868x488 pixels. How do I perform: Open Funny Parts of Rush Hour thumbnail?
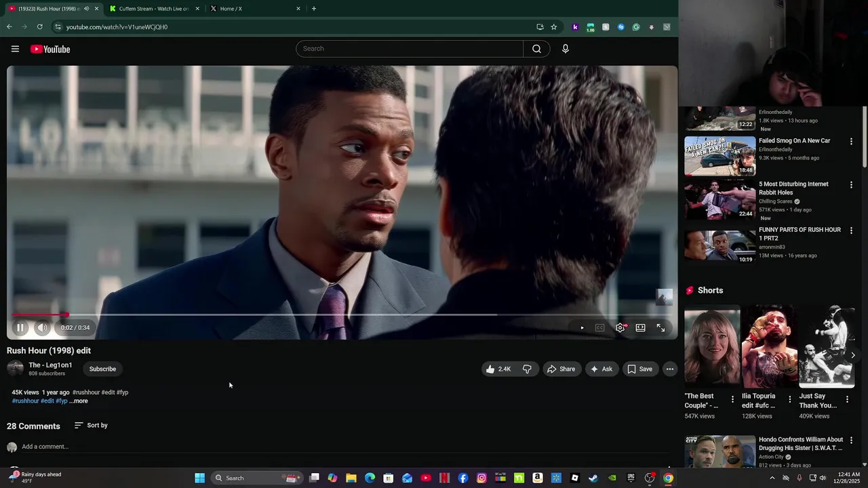click(719, 245)
